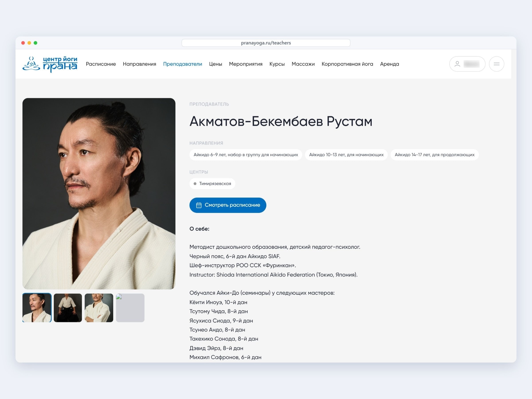Screen dimensions: 532x399
Task: Open the hamburger menu icon
Action: click(x=496, y=64)
